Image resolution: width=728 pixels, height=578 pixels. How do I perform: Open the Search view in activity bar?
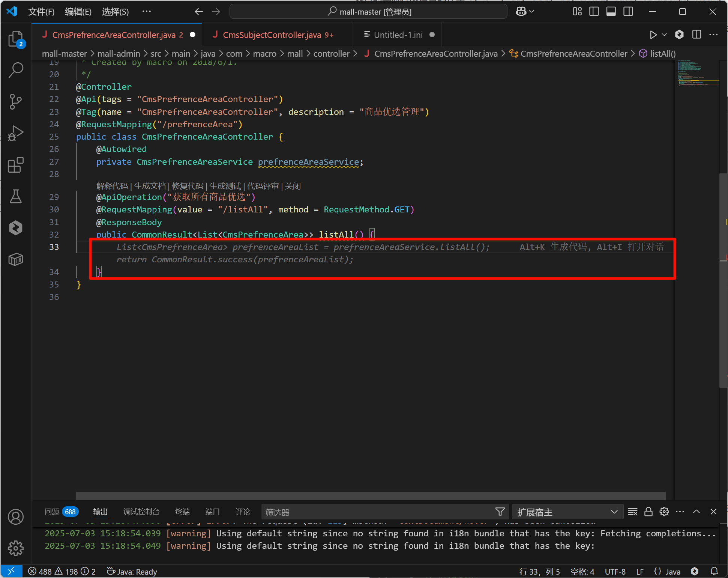[16, 70]
